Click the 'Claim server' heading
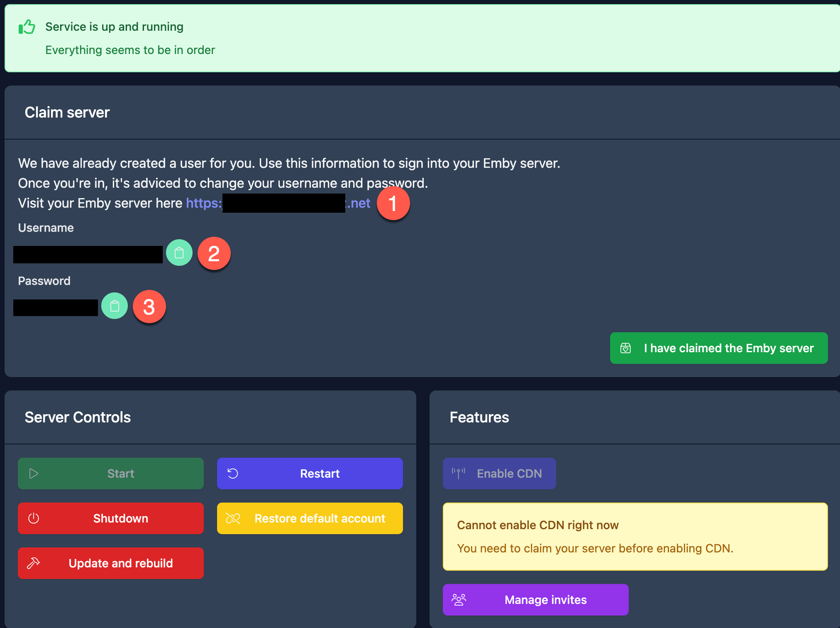Viewport: 840px width, 628px height. tap(67, 113)
